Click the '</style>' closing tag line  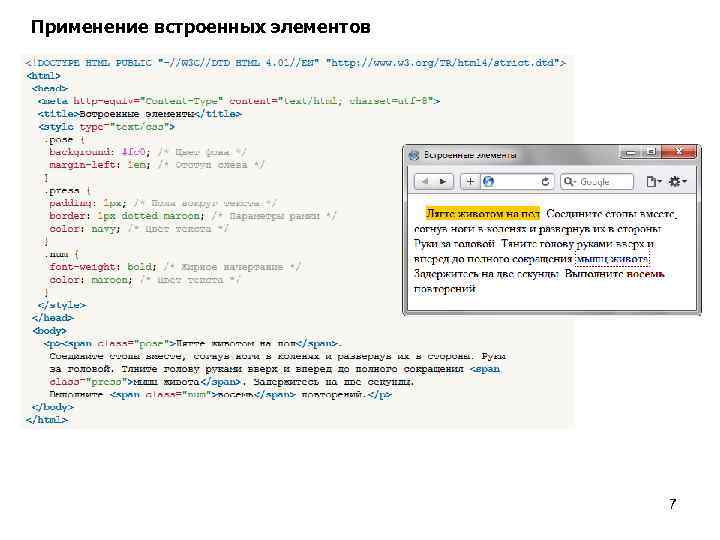coord(62,305)
